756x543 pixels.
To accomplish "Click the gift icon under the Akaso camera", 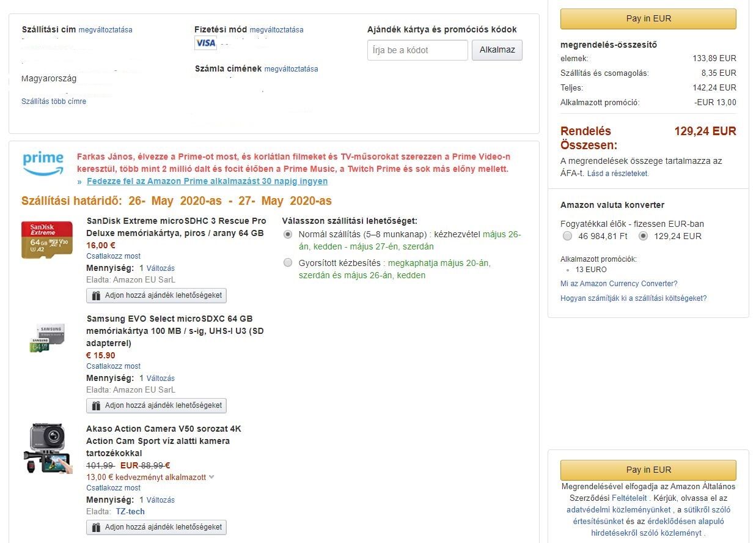I will pos(96,527).
